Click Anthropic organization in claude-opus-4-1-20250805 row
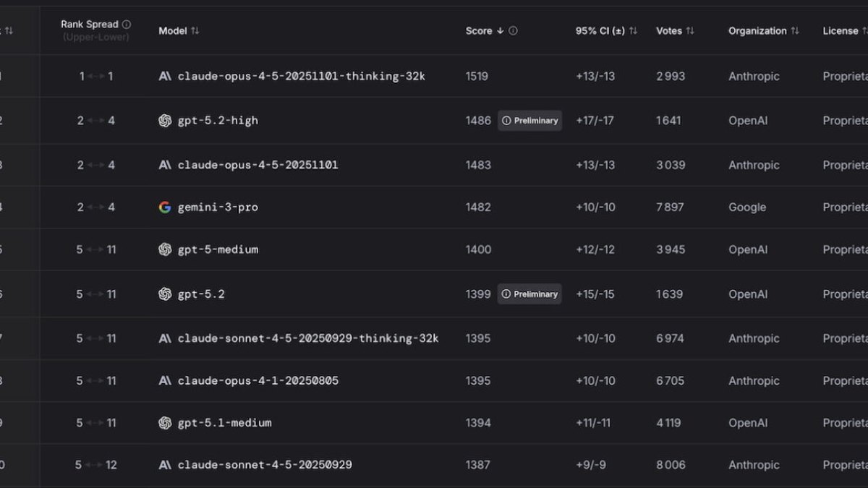Screen dimensions: 868x488 754,381
